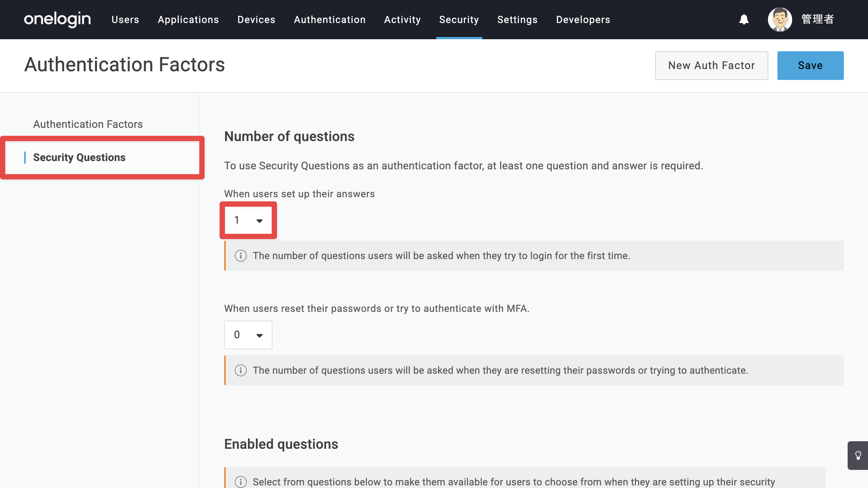
Task: Open the password reset question count dropdown showing 0
Action: click(x=248, y=335)
